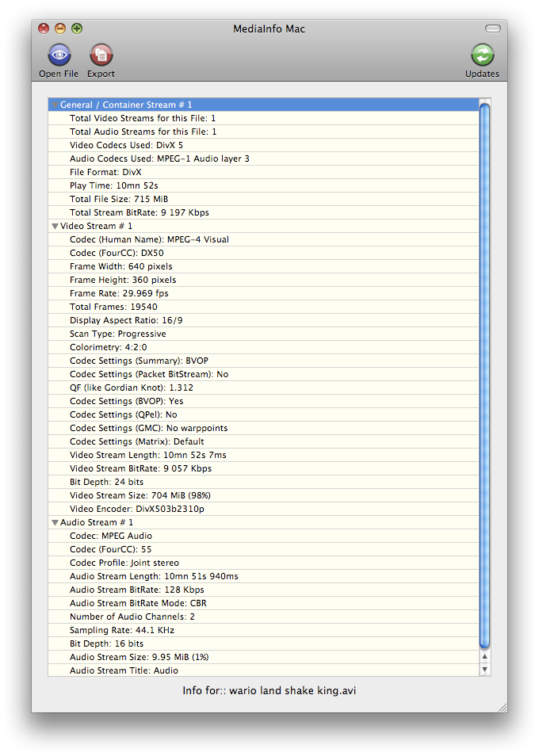Select row Codec Settings (Summary): BVOP

point(263,361)
